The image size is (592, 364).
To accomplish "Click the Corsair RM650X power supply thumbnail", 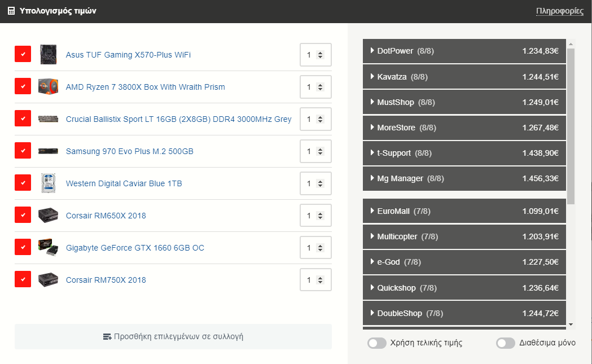I will coord(49,215).
